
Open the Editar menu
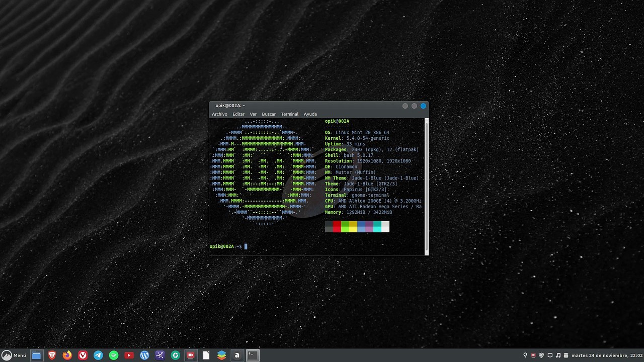(x=238, y=114)
